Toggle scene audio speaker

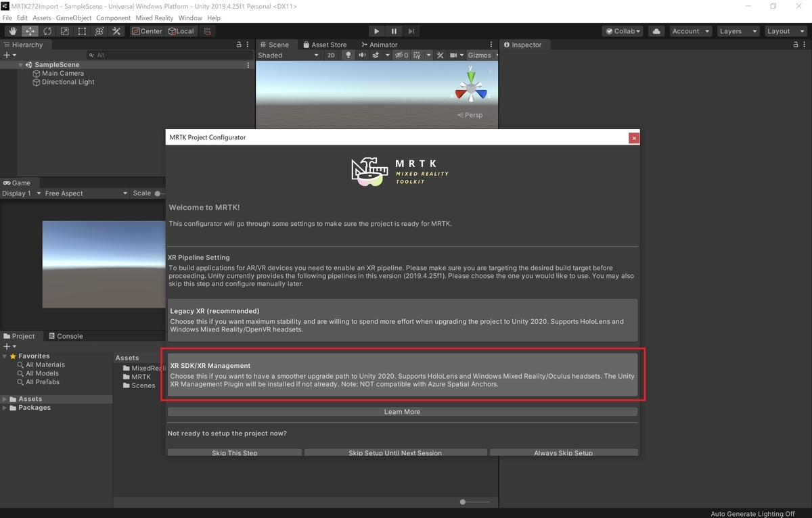click(363, 55)
